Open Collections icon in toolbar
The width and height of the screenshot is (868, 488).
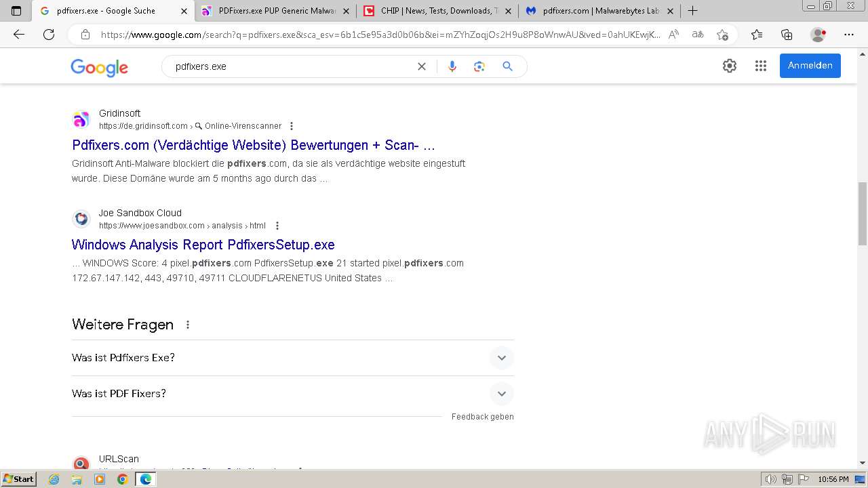click(x=787, y=35)
